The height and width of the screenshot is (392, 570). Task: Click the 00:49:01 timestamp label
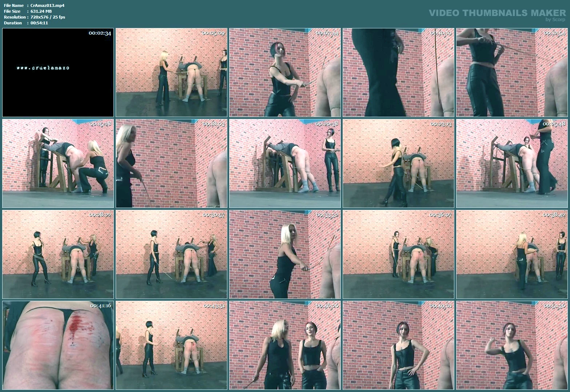[x=441, y=306]
